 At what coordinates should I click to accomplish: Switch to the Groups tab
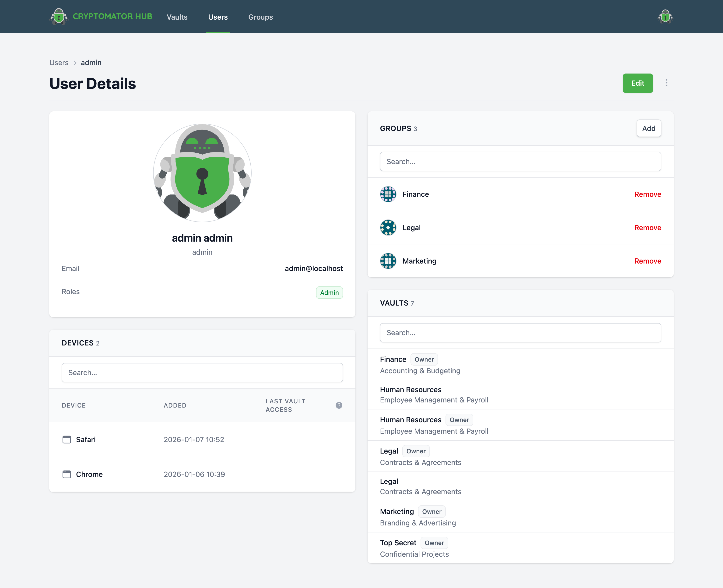(260, 17)
